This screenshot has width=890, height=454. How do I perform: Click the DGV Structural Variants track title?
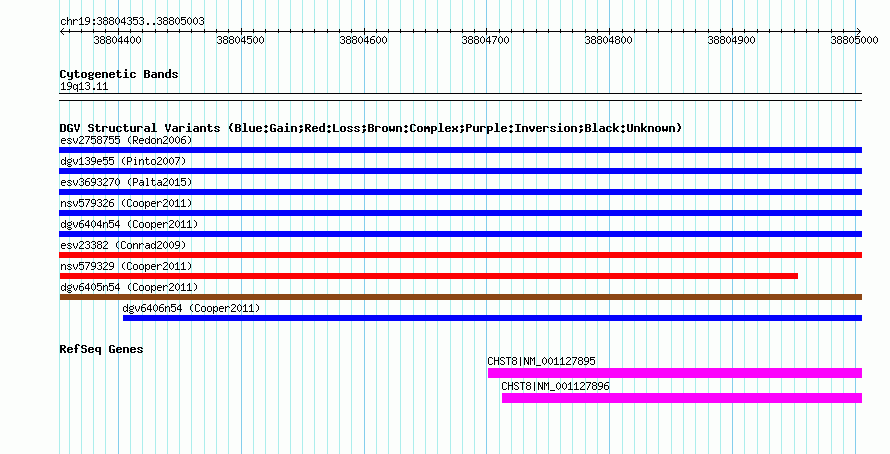pyautogui.click(x=370, y=128)
